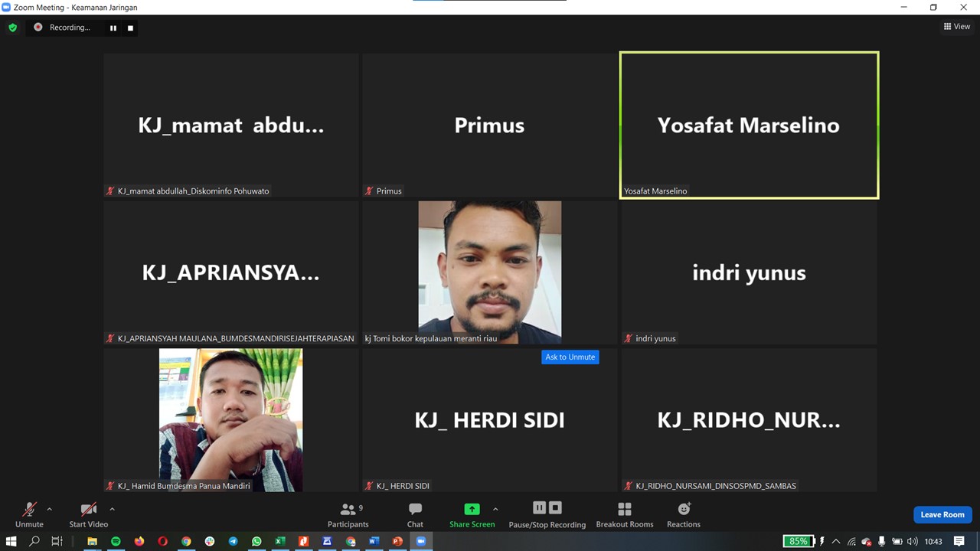Open WhatsApp from taskbar
Image resolution: width=980 pixels, height=551 pixels.
tap(256, 541)
